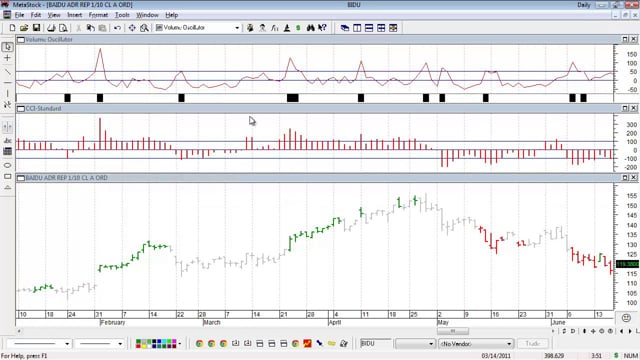Click the Daily periodicity label in title bar
The height and width of the screenshot is (360, 640).
click(584, 5)
